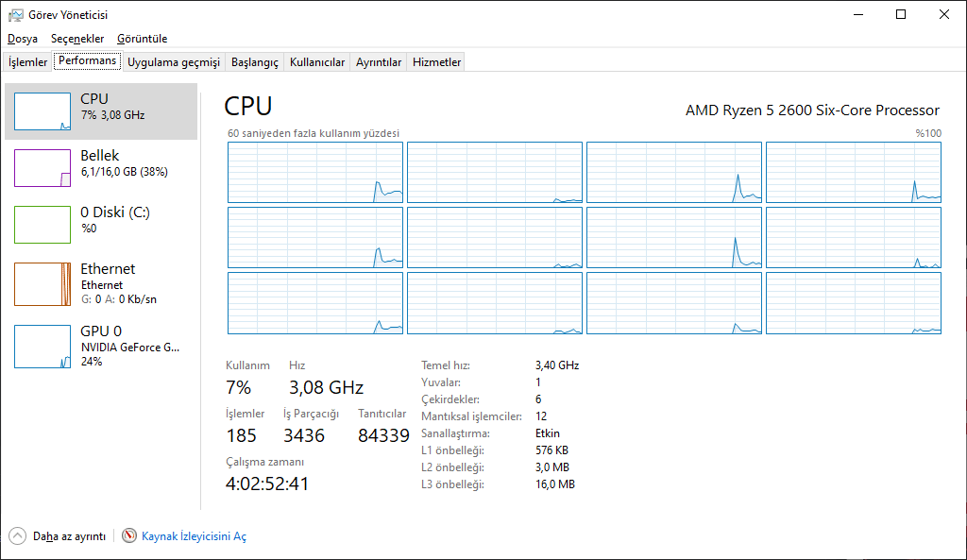
Task: Open the Seçenekler menu
Action: point(77,38)
